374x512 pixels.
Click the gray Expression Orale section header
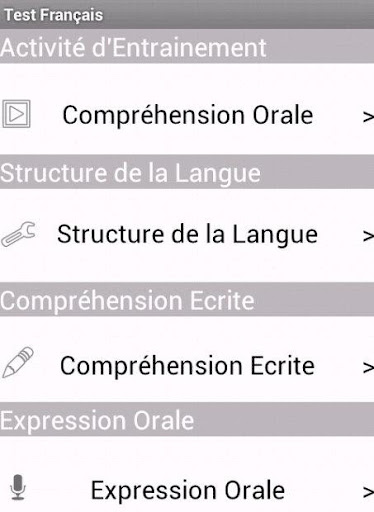(x=97, y=421)
